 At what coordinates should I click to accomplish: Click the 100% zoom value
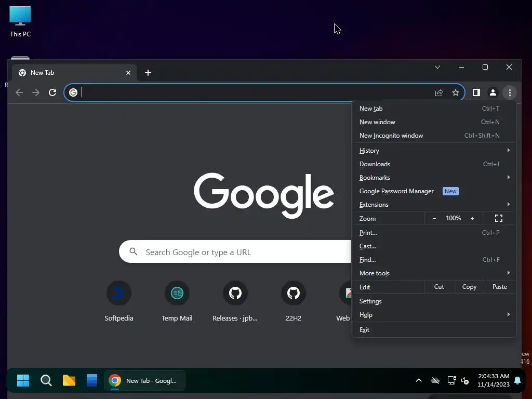pos(453,218)
